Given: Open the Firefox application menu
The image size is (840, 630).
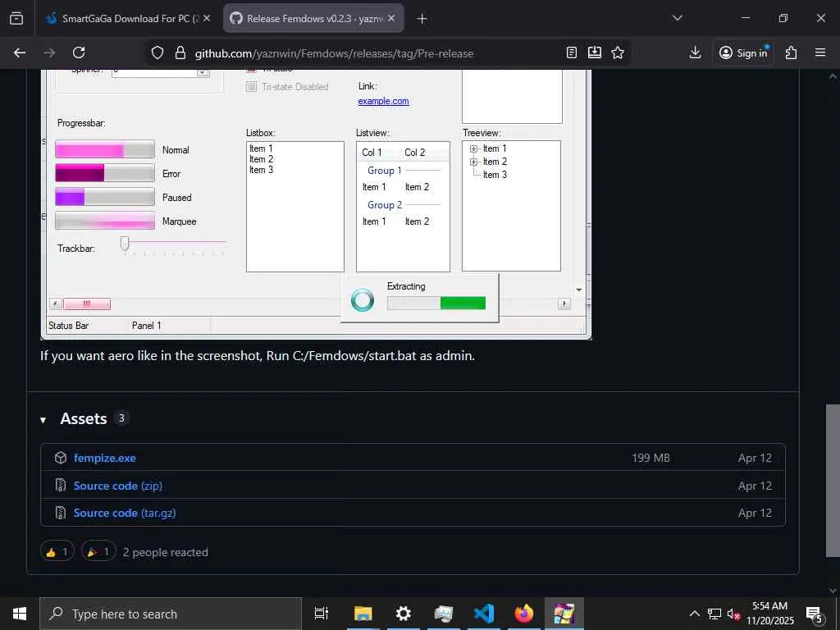Looking at the screenshot, I should [820, 52].
